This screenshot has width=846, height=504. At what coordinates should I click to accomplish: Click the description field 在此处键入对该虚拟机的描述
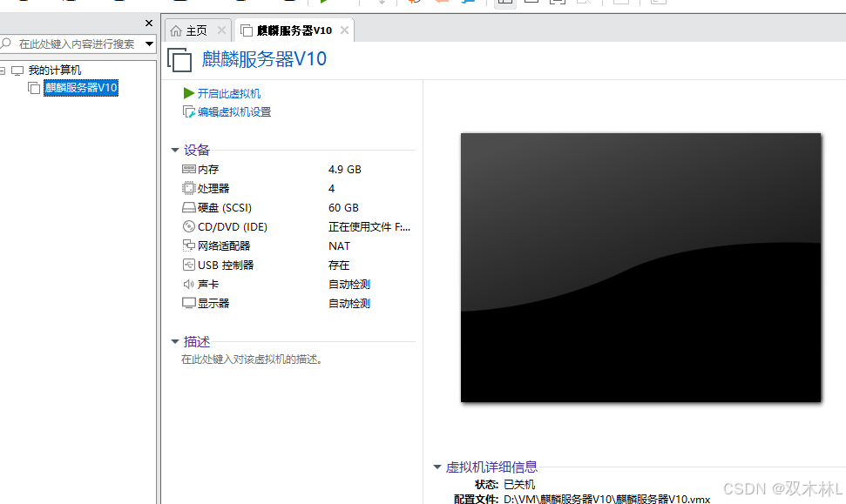[x=252, y=359]
